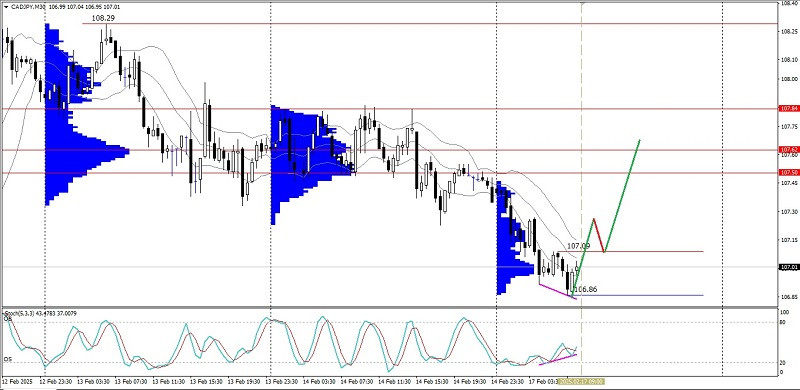800x390 pixels.
Task: Click the 106.85 value on price scale
Action: [788, 297]
